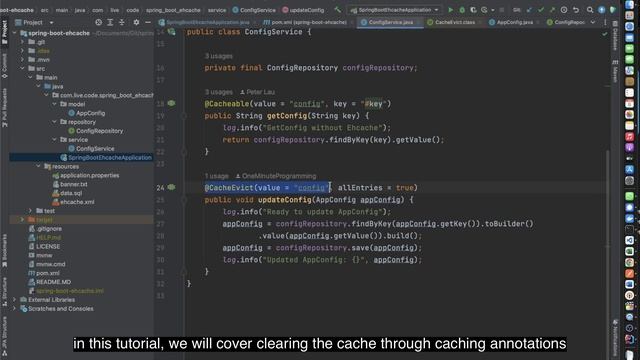Click the Git commit checkmark icon
The width and height of the screenshot is (640, 360).
coord(541,10)
